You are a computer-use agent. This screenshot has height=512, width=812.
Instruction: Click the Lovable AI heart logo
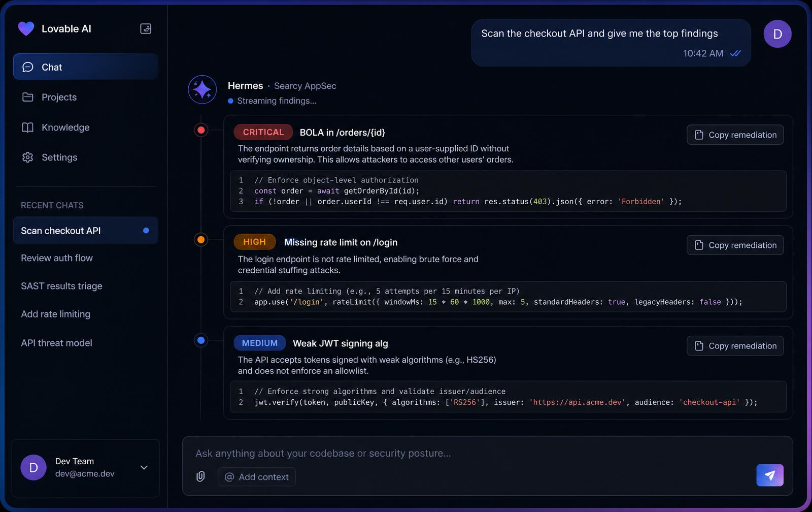[x=26, y=28]
